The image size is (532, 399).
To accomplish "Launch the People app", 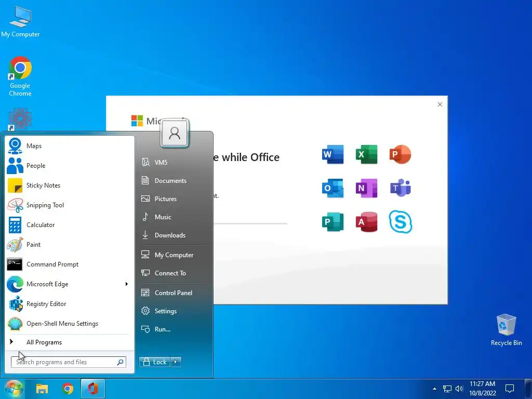I will point(70,166).
